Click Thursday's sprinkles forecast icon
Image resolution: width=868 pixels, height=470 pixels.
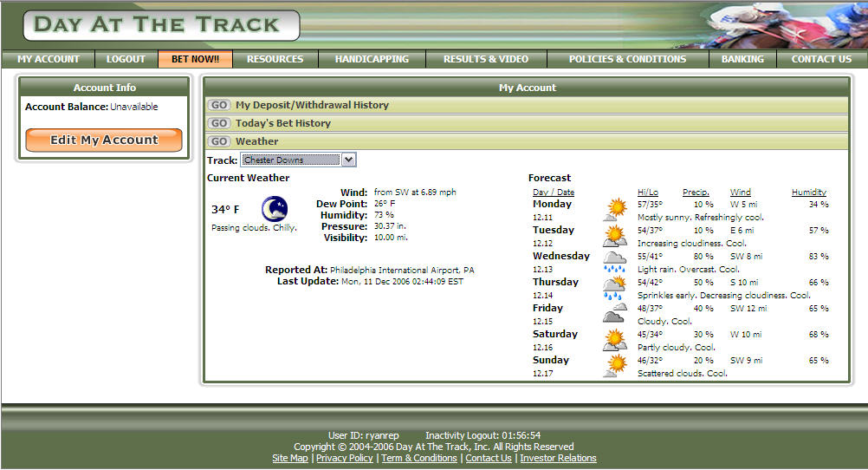click(615, 288)
